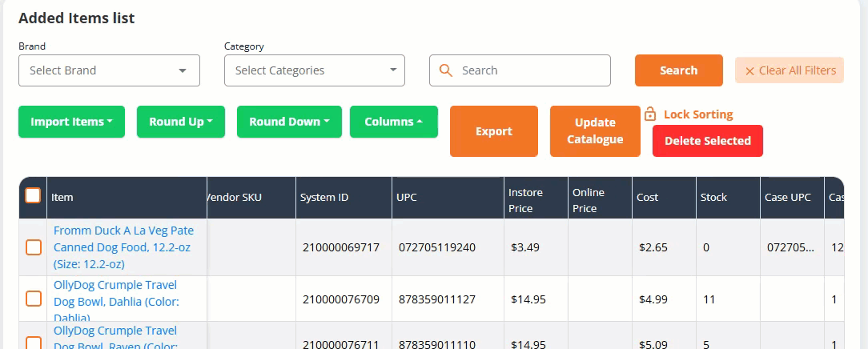Check the OllyDog Dahlia bowl row checkbox
This screenshot has height=349, width=868.
[34, 299]
